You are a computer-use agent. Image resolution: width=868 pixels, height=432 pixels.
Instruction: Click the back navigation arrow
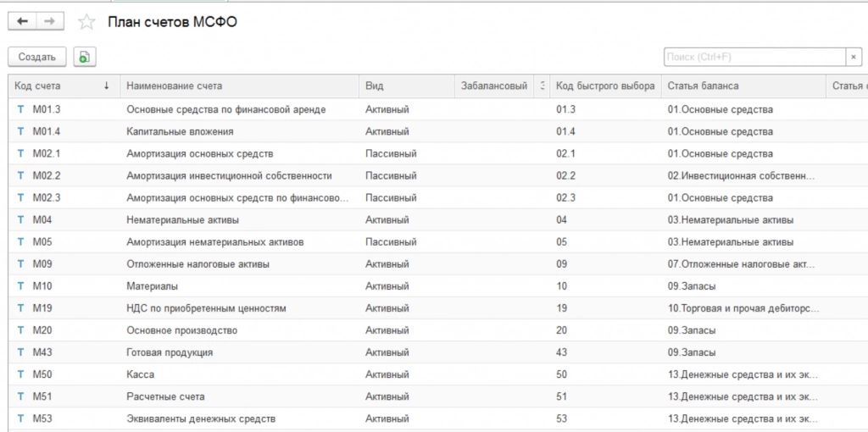tap(22, 22)
